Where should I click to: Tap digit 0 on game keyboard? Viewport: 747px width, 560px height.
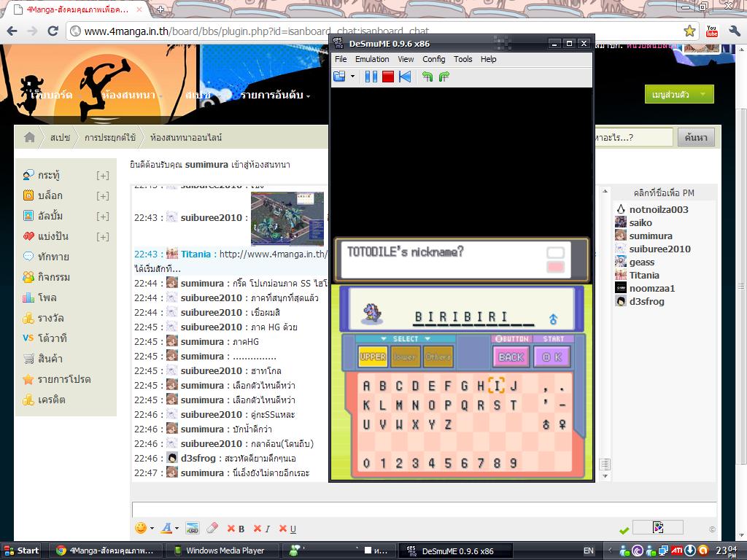click(366, 463)
